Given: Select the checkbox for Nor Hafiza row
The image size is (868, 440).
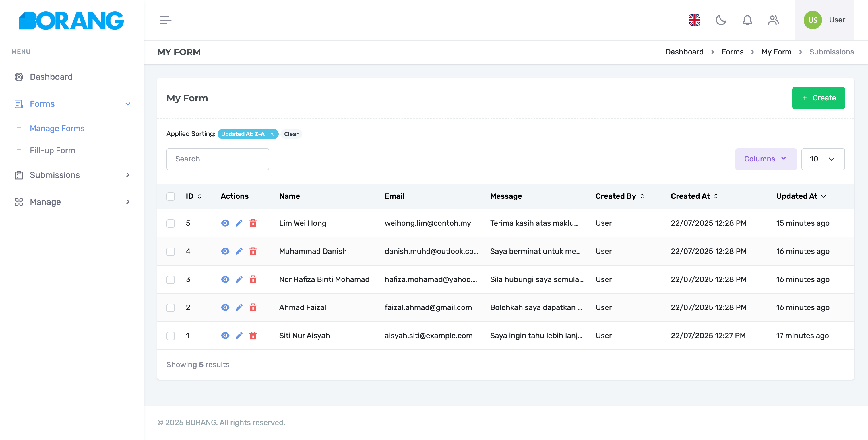Looking at the screenshot, I should (170, 280).
